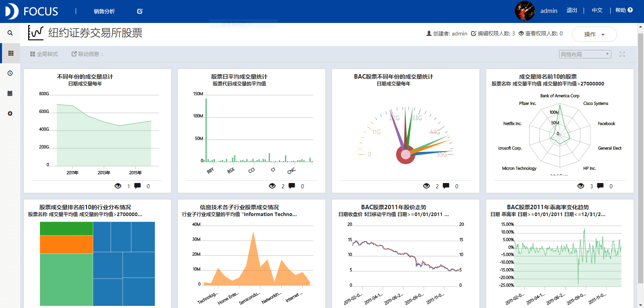Click the view permission eye icon
Screen dimensions: 644x308
[521, 33]
